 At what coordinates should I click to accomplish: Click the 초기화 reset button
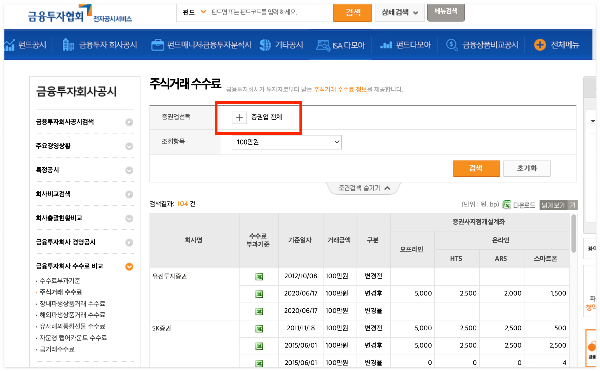[x=527, y=168]
